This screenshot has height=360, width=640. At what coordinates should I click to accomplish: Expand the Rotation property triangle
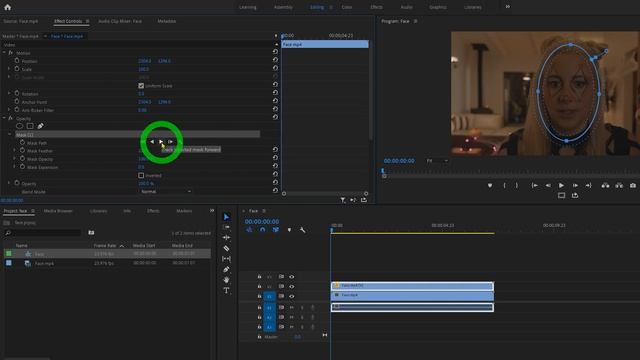tap(9, 93)
